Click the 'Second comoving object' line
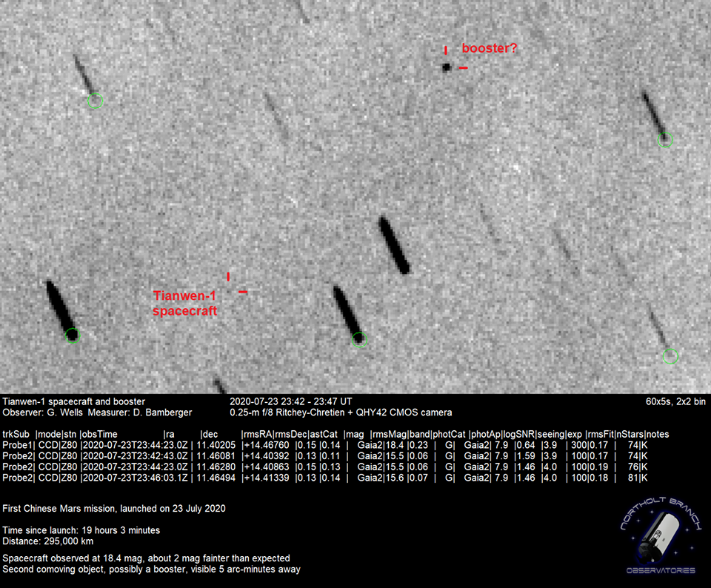 [151, 569]
